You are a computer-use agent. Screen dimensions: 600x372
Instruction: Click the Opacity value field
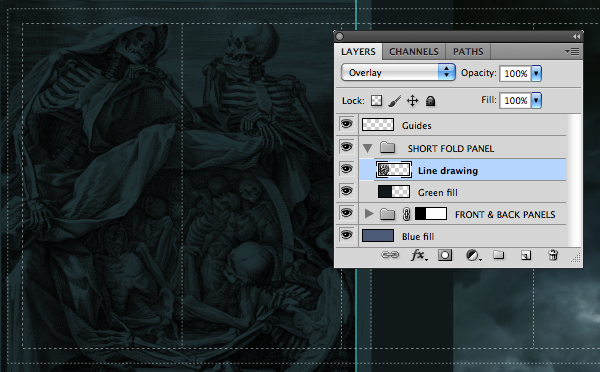coord(515,73)
